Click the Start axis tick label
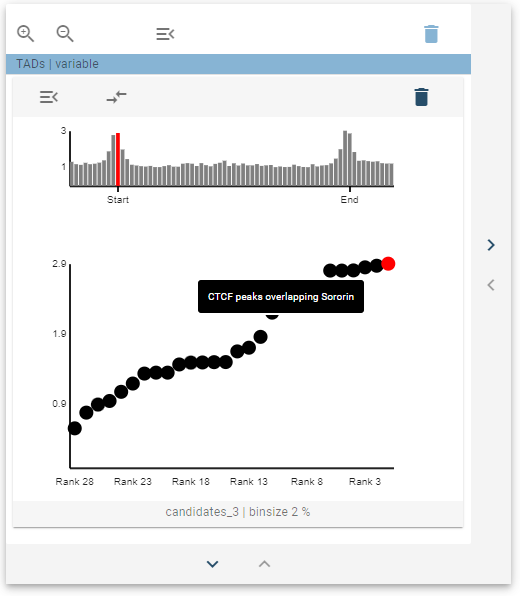This screenshot has height=596, width=520. 118,200
